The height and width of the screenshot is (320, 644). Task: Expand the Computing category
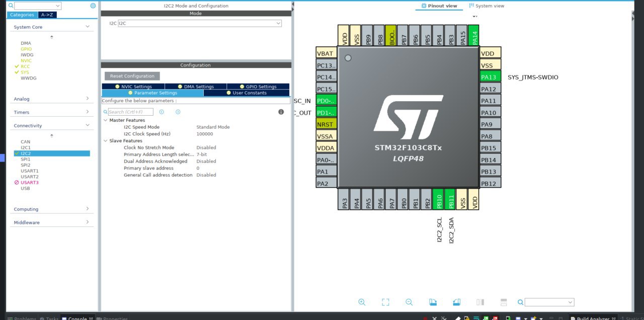[x=87, y=209]
